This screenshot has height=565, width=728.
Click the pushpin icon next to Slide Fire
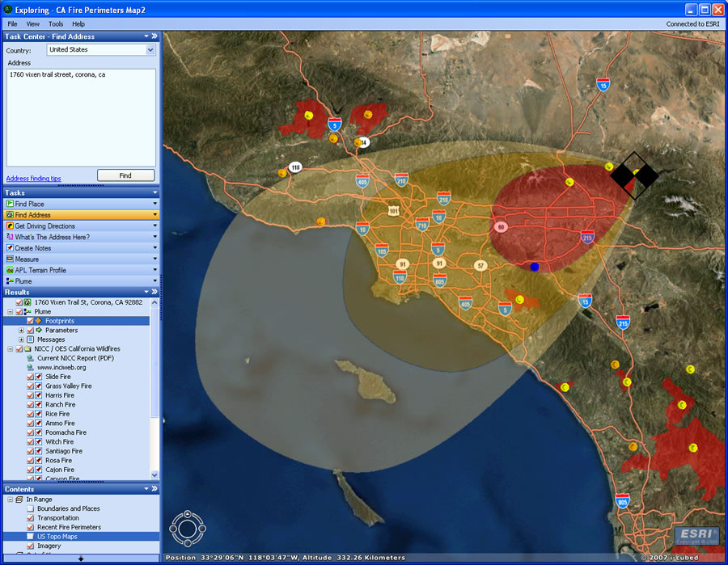[x=39, y=377]
